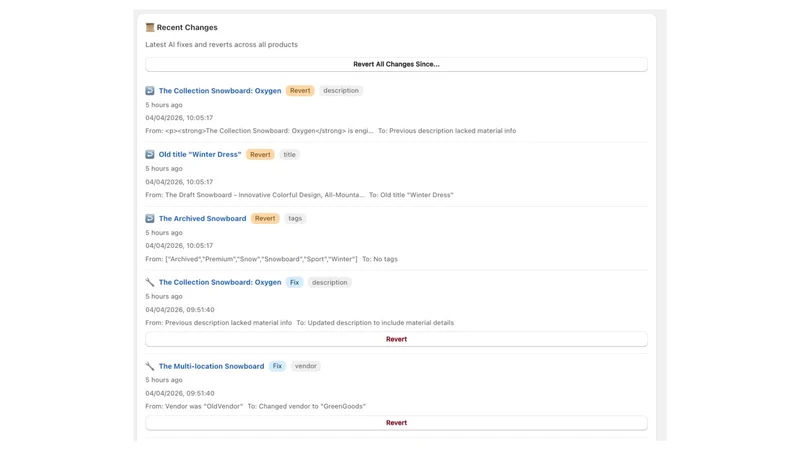Select "To: Updated description to include material details"
This screenshot has width=800, height=450.
(x=375, y=323)
